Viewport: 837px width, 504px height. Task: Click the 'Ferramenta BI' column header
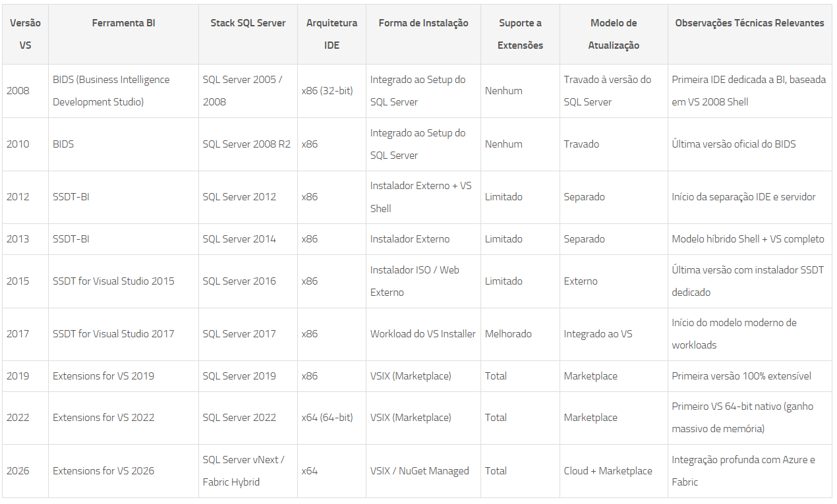coord(123,23)
